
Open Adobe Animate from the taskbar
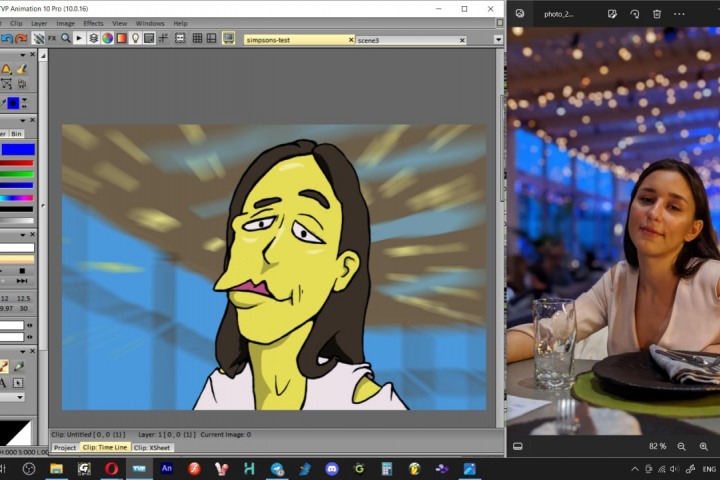pos(167,469)
